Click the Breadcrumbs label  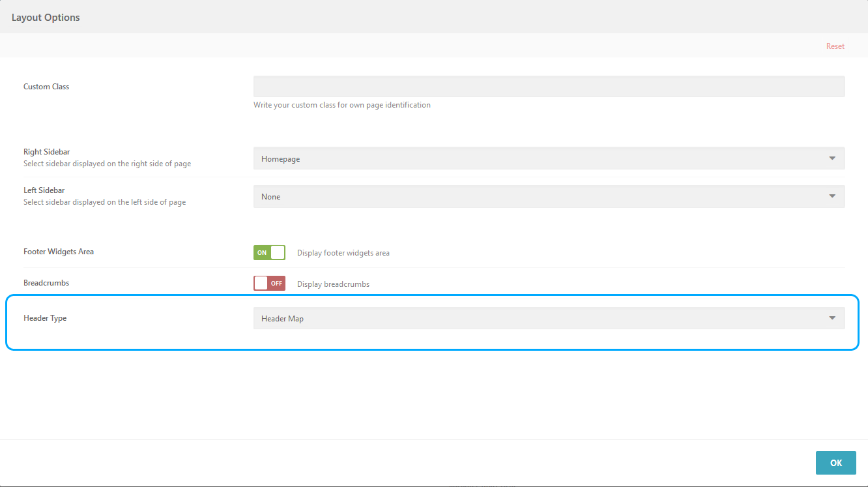[x=46, y=283]
